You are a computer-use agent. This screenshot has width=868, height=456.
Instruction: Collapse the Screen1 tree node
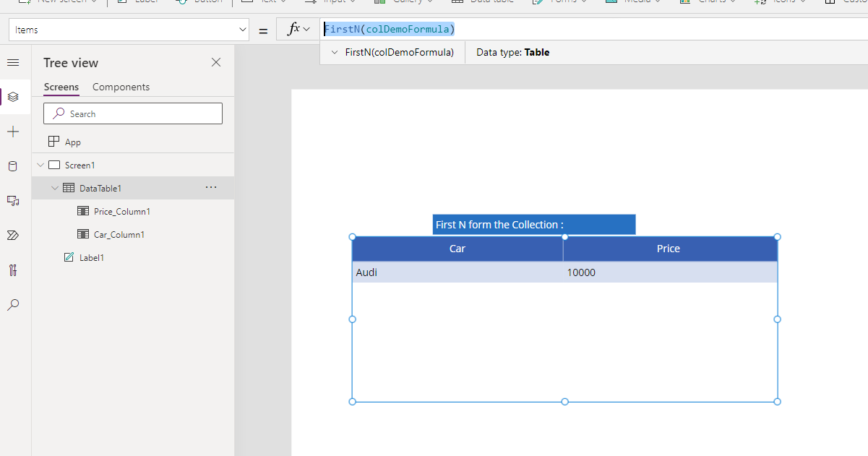coord(40,165)
